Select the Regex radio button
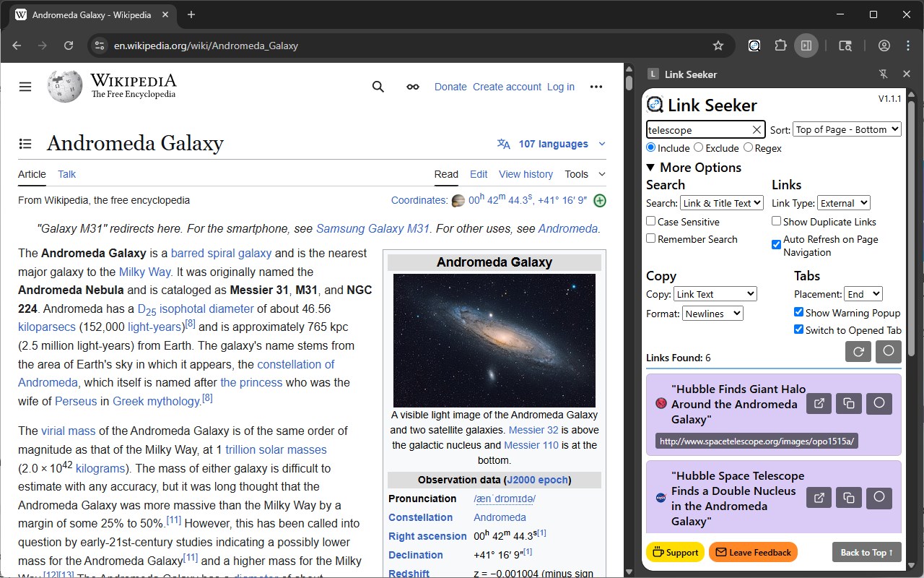Viewport: 924px width, 578px height. pos(748,147)
